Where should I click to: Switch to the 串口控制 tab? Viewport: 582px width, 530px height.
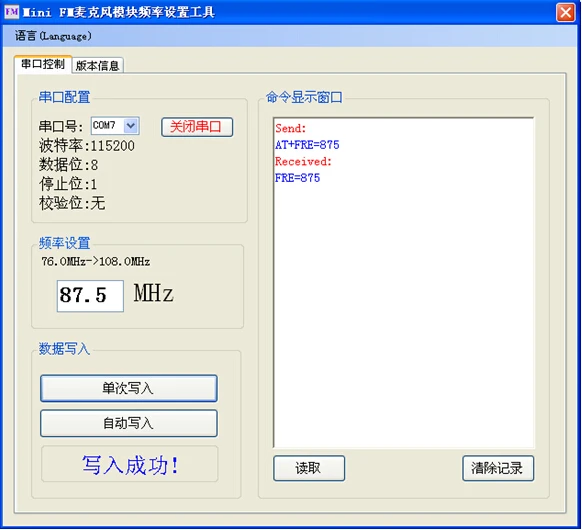(43, 64)
